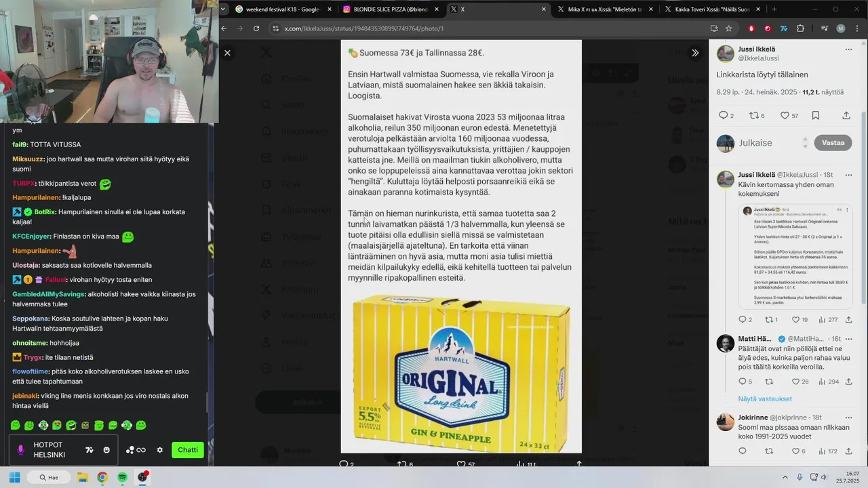The width and height of the screenshot is (868, 488).
Task: Switch to BLONDIE SLICE PIZZA tab
Action: click(390, 9)
